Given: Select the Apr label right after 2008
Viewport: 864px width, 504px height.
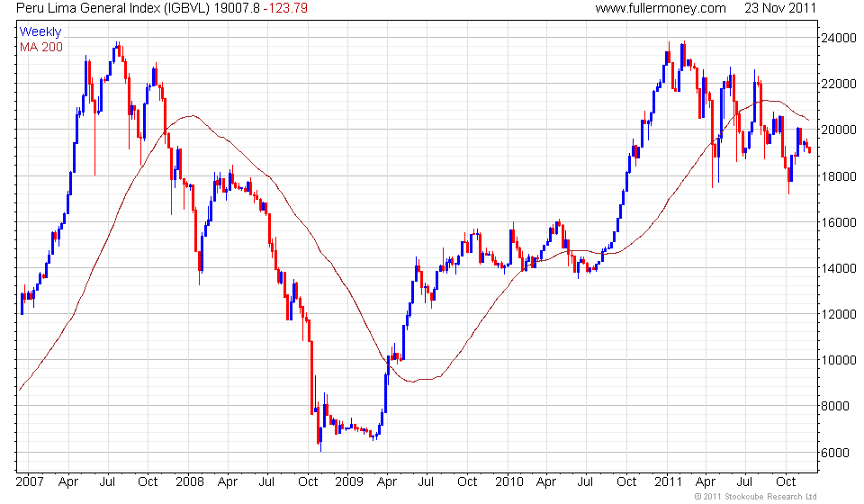Looking at the screenshot, I should click(x=228, y=482).
